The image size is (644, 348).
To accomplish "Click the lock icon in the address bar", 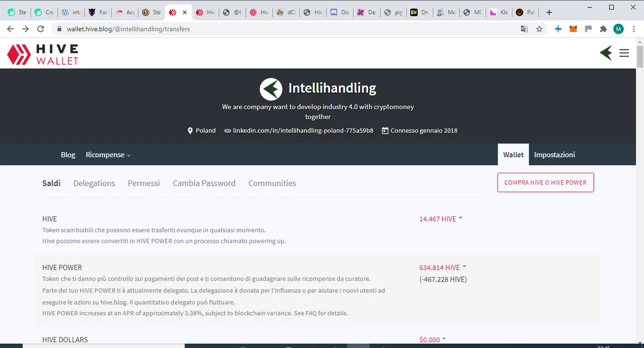I will click(x=59, y=29).
